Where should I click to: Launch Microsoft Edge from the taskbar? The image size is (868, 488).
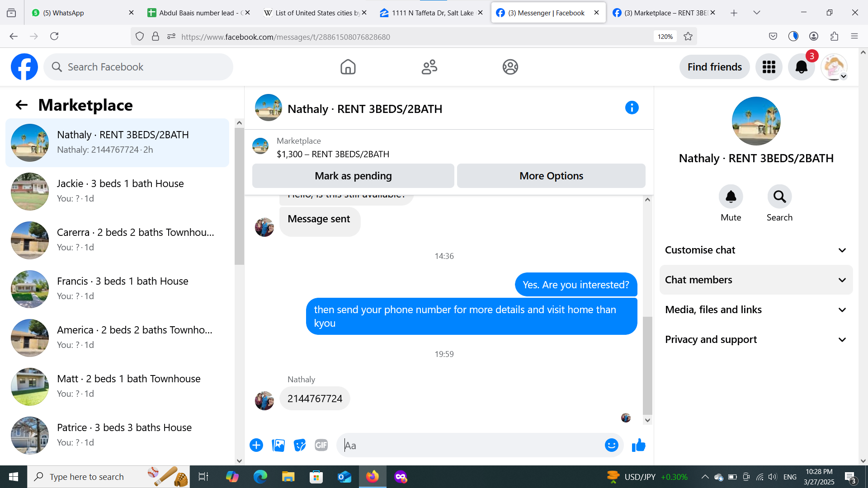260,477
